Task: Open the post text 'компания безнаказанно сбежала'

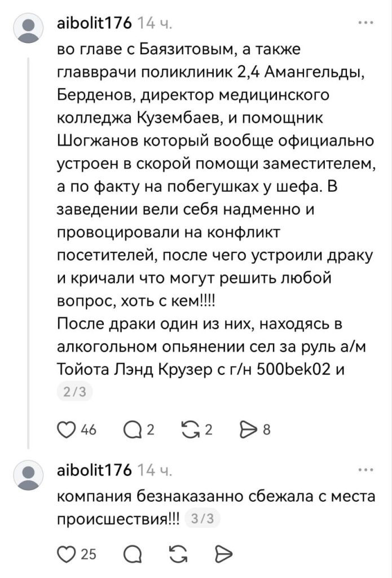Action: (x=216, y=507)
